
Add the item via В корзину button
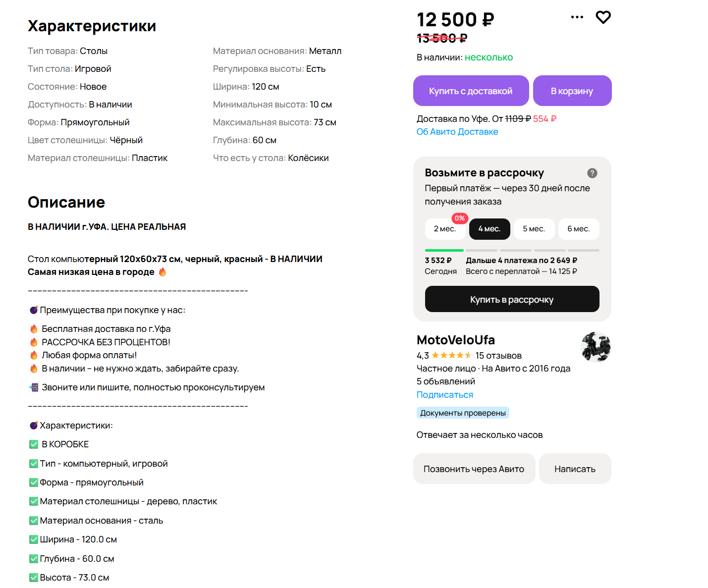(x=572, y=91)
